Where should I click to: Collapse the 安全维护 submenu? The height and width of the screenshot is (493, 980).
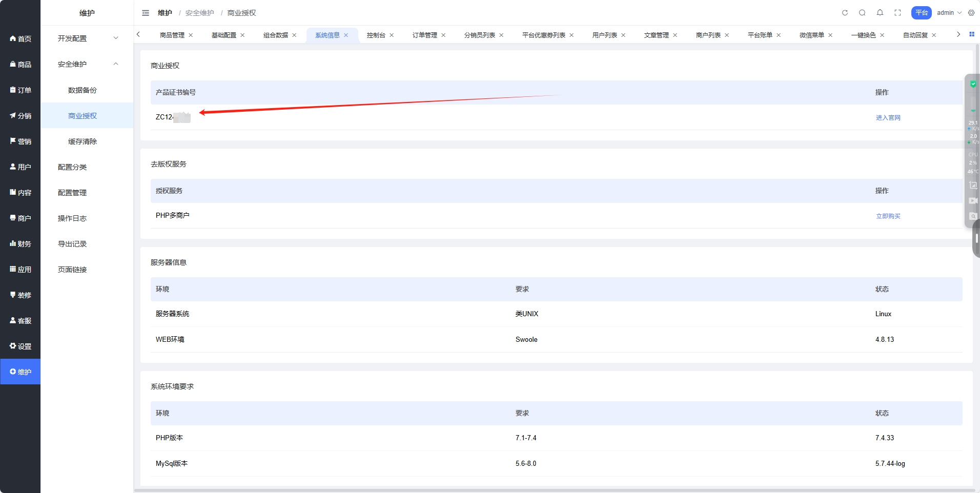[87, 64]
